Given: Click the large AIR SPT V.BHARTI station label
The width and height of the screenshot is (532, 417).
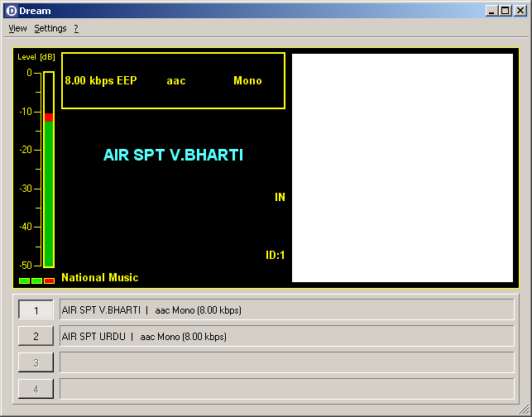Looking at the screenshot, I should pyautogui.click(x=174, y=155).
